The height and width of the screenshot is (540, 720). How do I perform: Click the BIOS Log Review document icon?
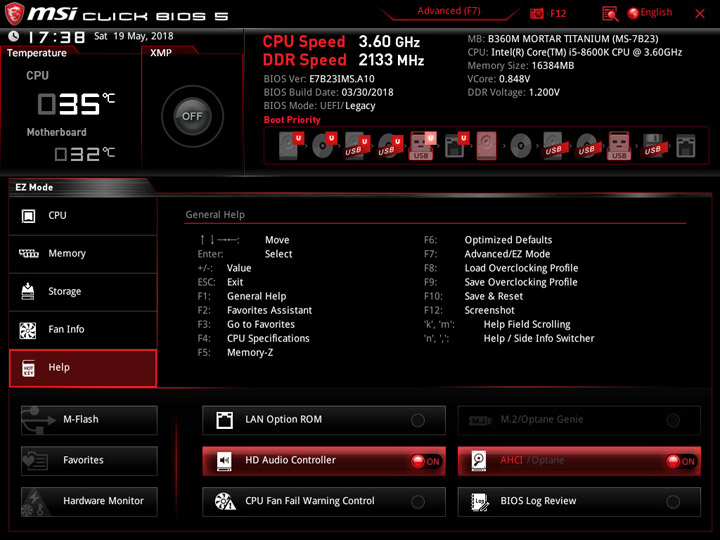pos(480,501)
